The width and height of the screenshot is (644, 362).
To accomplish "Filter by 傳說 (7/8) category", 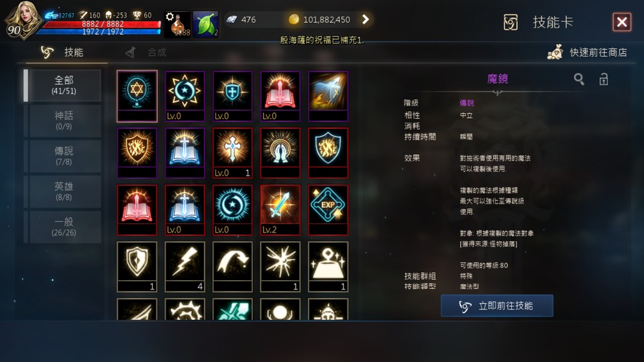I will coord(64,156).
